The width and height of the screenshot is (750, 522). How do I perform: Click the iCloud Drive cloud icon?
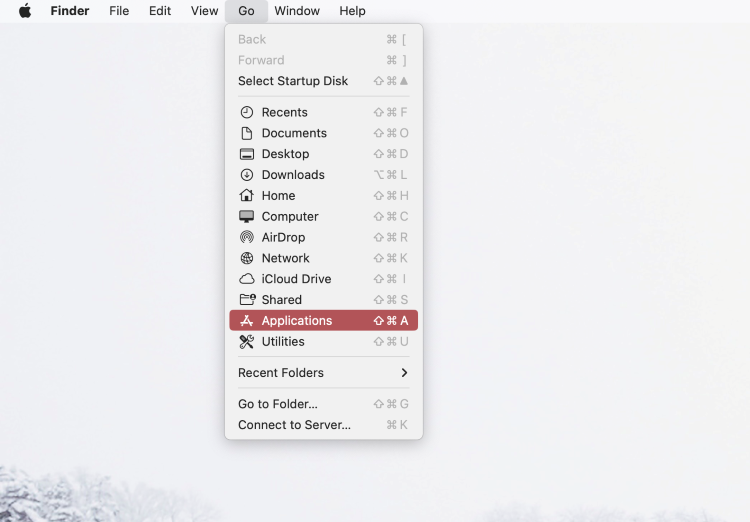coord(247,279)
